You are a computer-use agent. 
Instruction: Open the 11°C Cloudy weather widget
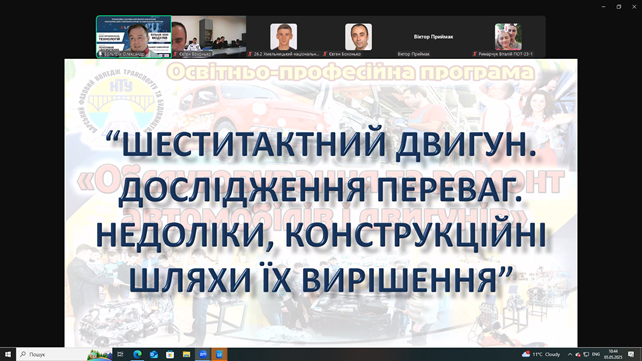(x=541, y=354)
